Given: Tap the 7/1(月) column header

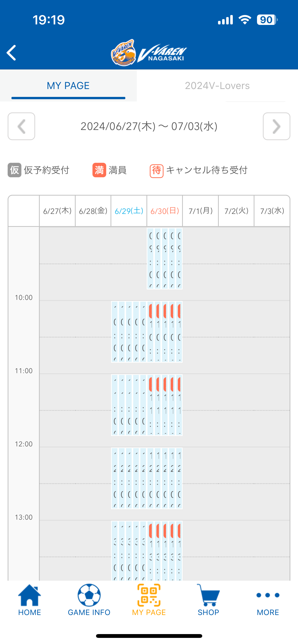Looking at the screenshot, I should tap(200, 211).
